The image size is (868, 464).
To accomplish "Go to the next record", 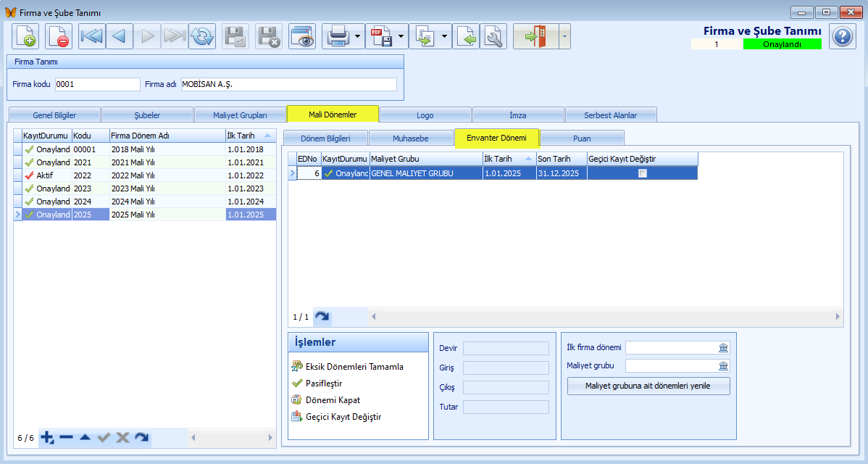I will (x=147, y=36).
